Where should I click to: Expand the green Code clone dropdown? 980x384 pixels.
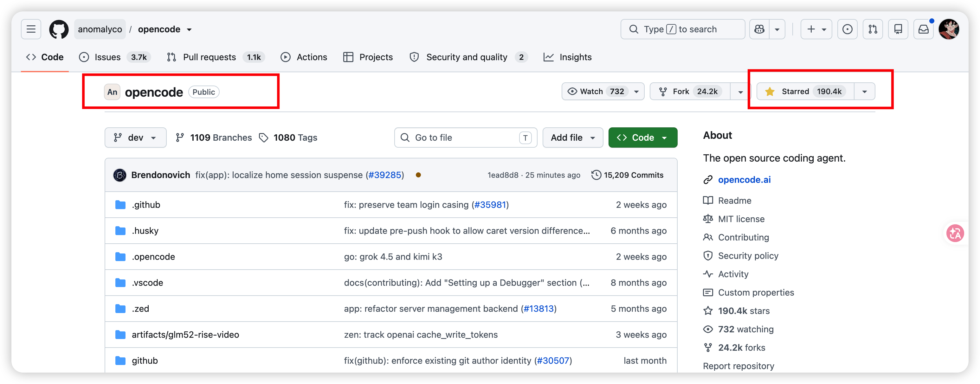[x=642, y=138]
